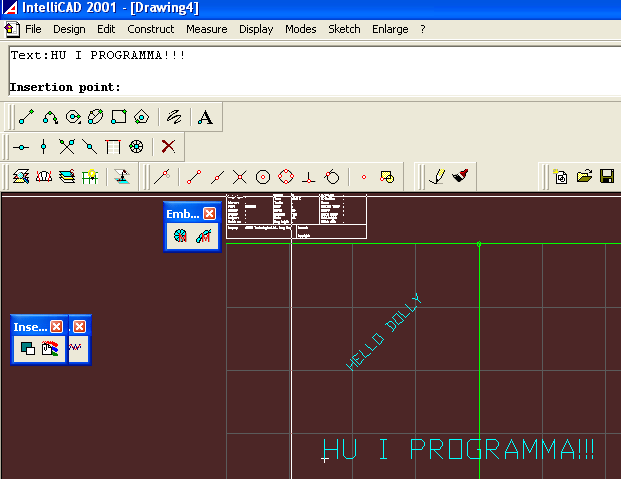Click the zoom magnifier layers icon
This screenshot has height=479, width=621.
(x=21, y=177)
